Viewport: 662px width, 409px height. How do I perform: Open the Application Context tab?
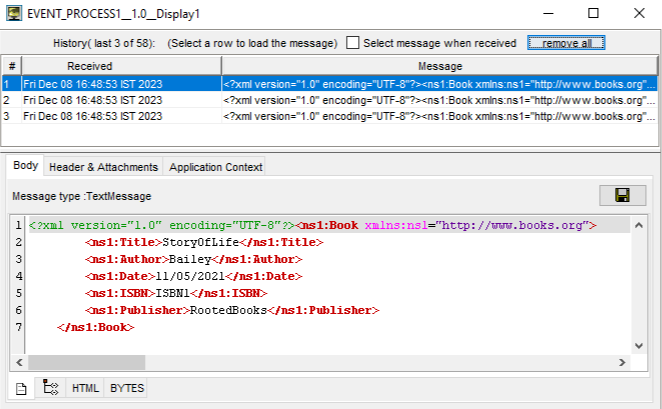pos(215,167)
